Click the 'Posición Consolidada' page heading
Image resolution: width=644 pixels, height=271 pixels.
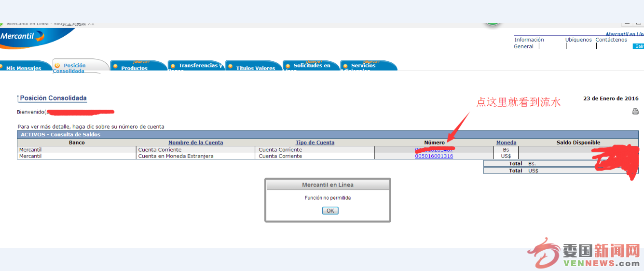click(53, 98)
